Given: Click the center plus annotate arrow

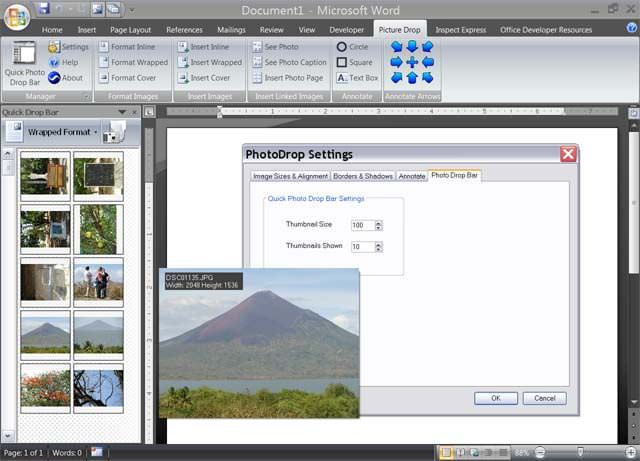Looking at the screenshot, I should point(411,62).
